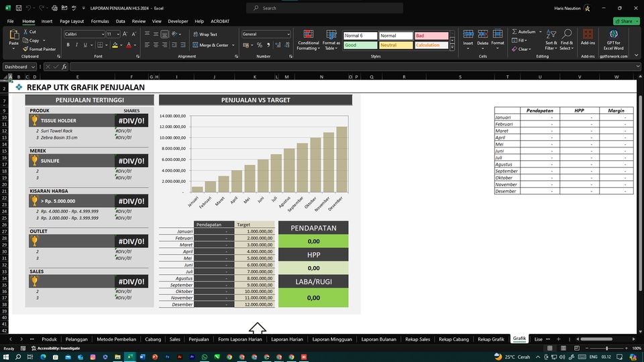Click the AutoSum button
Screen dimensions: 644x362
pos(524,32)
